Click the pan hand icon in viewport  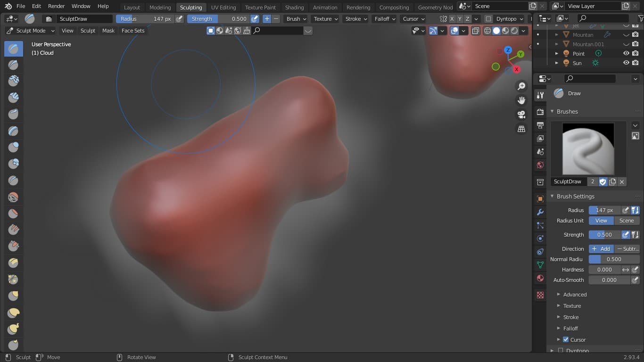tap(521, 100)
